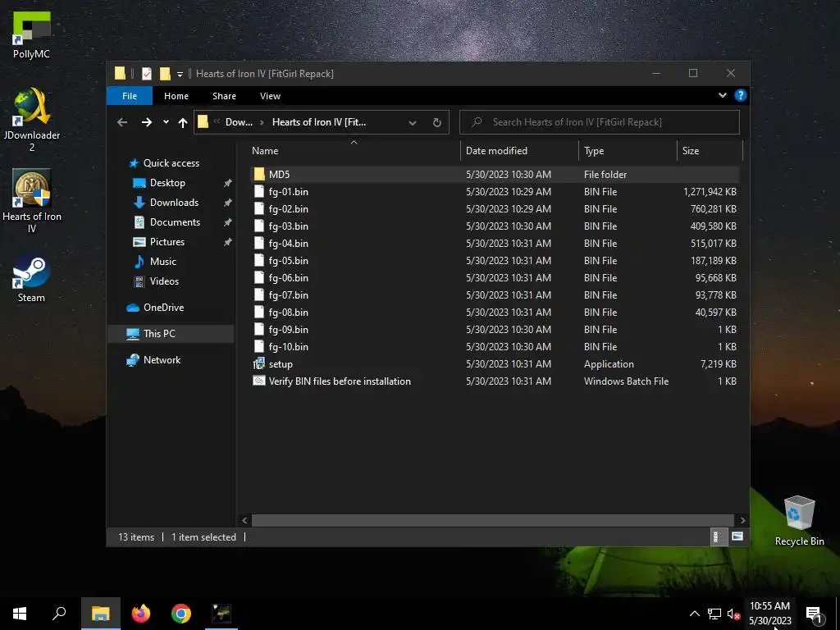Click the horizontal scrollbar track
840x630 pixels.
click(492, 520)
